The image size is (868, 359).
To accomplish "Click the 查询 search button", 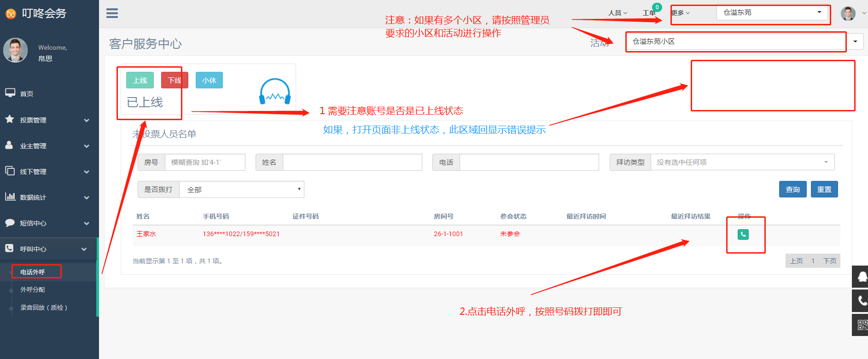I will pos(792,189).
